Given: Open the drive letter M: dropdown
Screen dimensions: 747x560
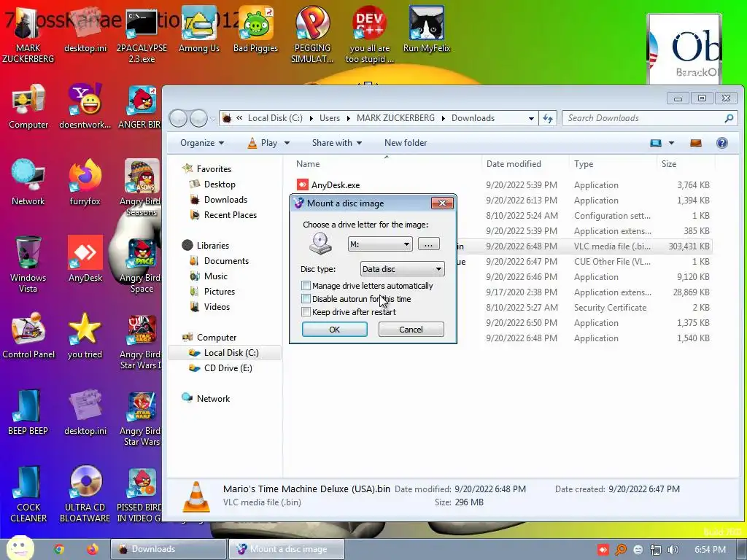Looking at the screenshot, I should [380, 244].
